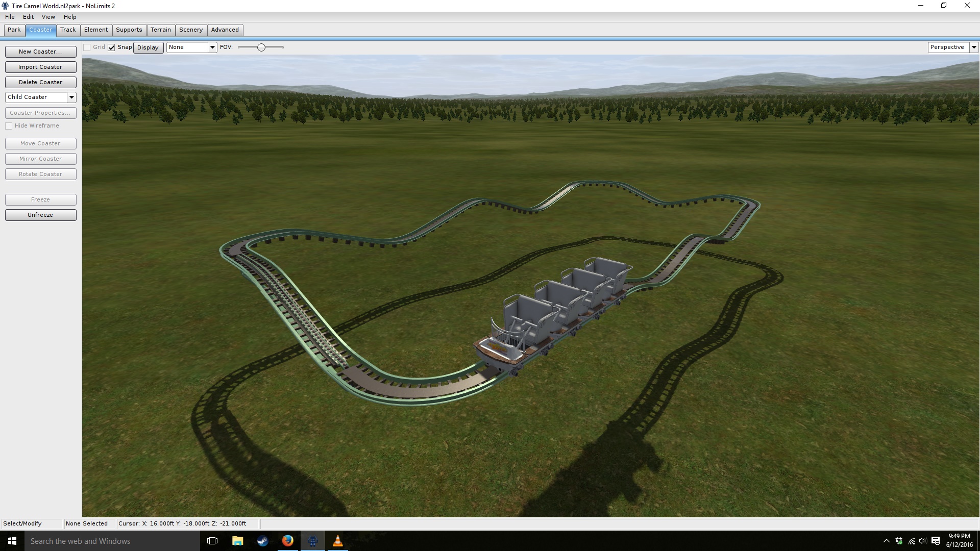980x551 pixels.
Task: Click the FOV slider handle
Action: (261, 47)
